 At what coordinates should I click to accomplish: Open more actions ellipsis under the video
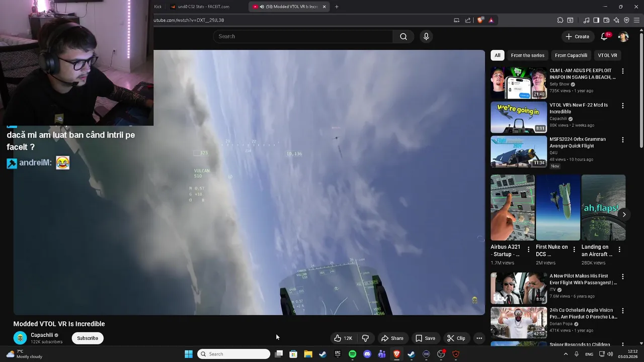click(479, 338)
